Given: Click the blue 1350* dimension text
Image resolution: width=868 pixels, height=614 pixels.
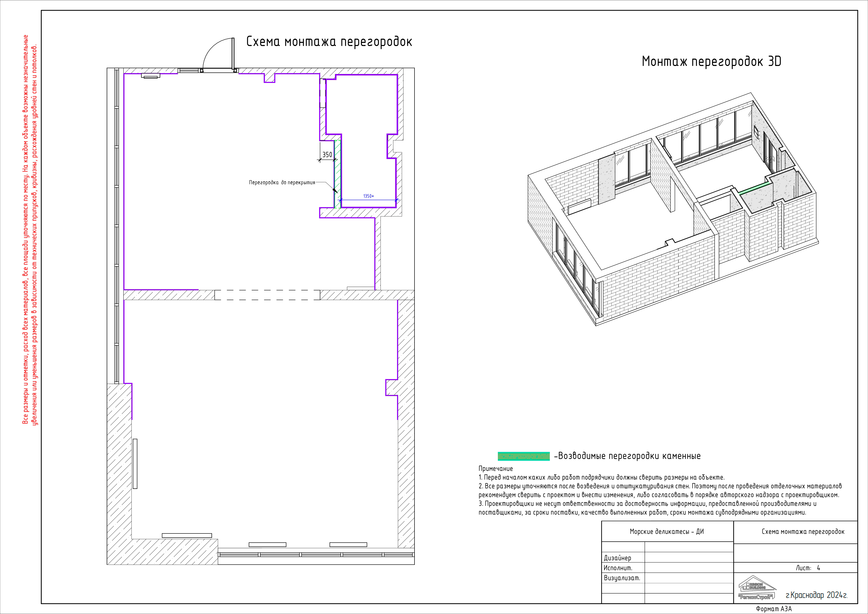Looking at the screenshot, I should [368, 196].
